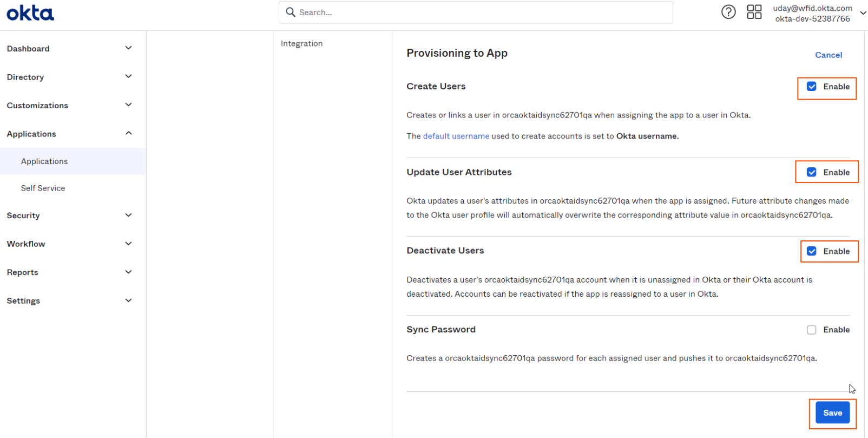The image size is (868, 438).
Task: Save the provisioning settings
Action: click(832, 413)
